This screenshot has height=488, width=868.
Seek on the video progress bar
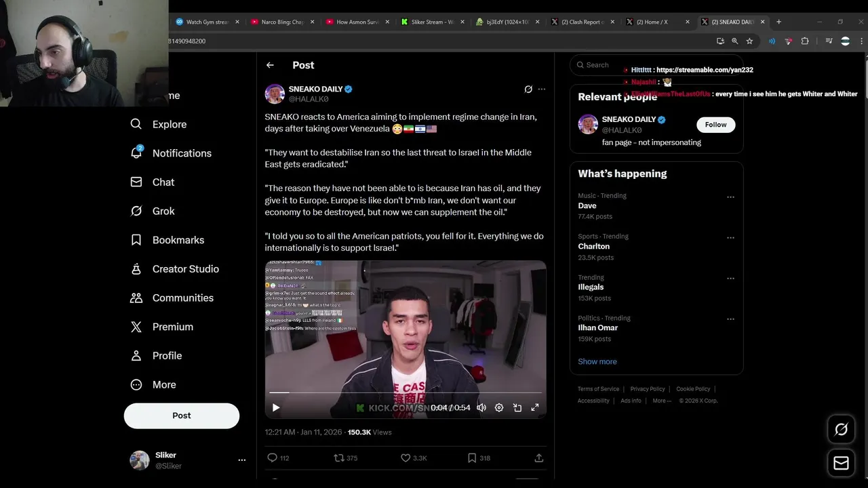pos(406,392)
